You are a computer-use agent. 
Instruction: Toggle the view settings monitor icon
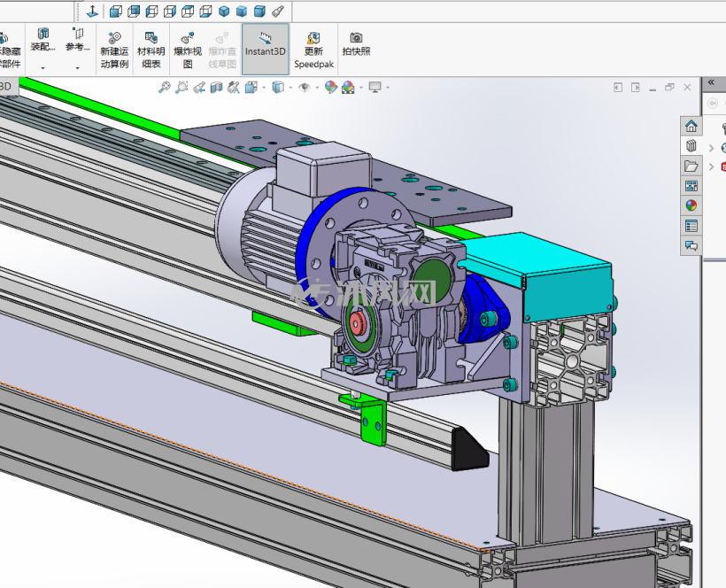coord(375,87)
